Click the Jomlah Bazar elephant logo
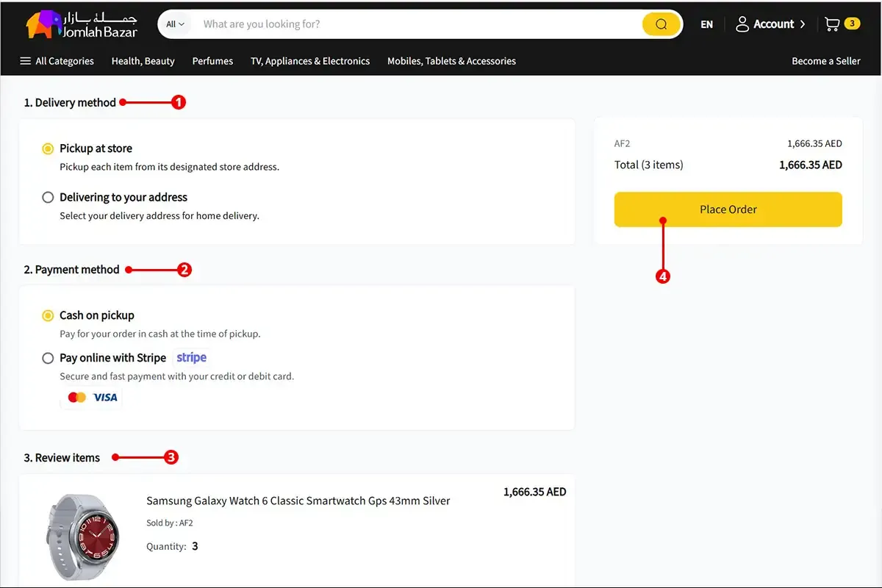The image size is (882, 588). click(43, 25)
